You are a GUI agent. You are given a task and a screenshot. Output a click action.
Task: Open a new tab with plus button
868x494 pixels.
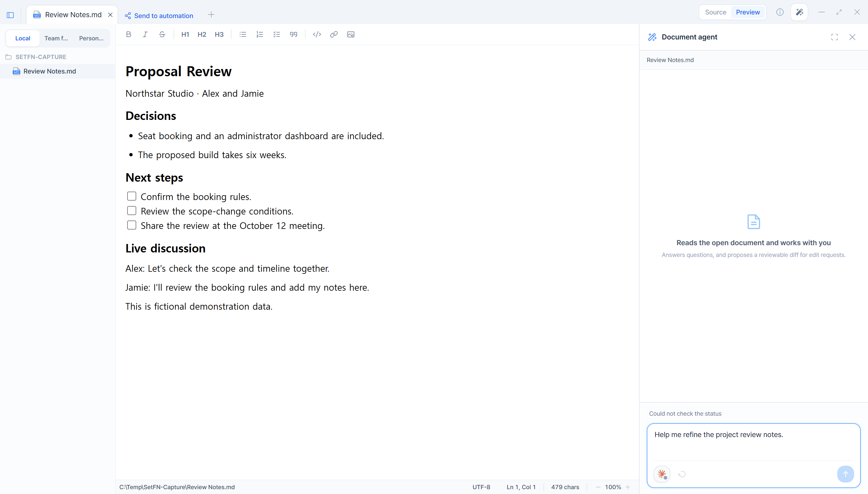point(211,14)
